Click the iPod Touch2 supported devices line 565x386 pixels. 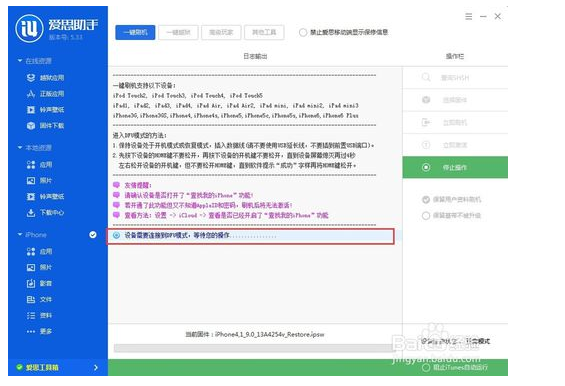click(x=188, y=96)
